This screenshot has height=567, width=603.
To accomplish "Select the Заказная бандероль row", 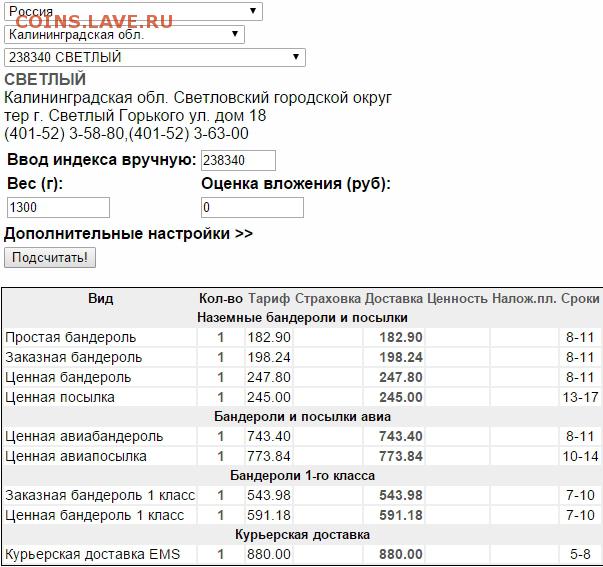I will coord(73,357).
